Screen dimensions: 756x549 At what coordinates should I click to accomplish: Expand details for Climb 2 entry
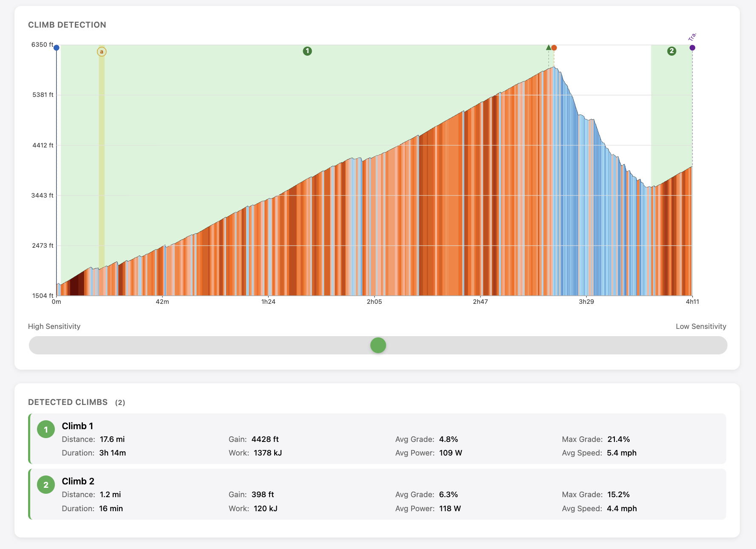378,494
